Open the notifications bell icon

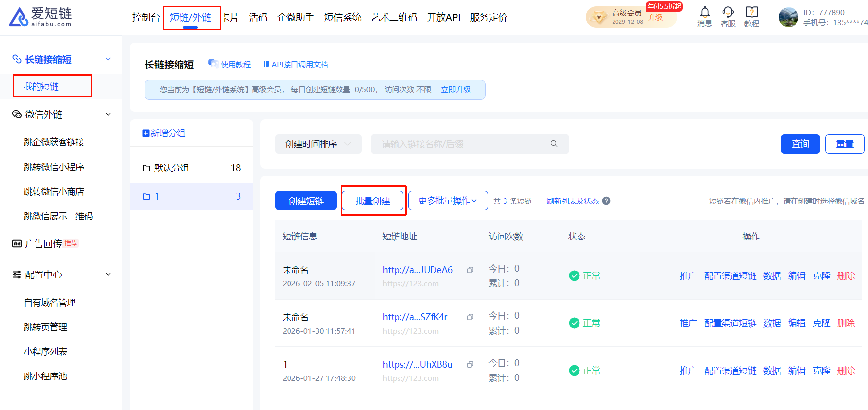[x=704, y=12]
